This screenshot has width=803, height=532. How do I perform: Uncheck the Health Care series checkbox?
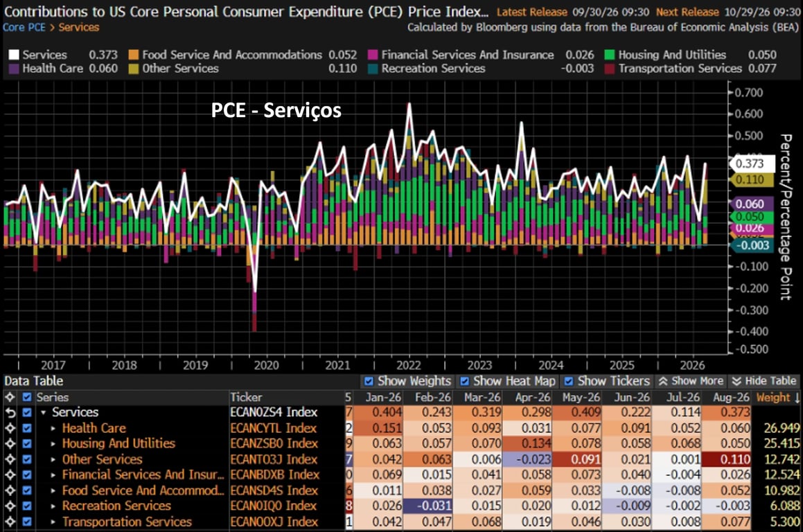[27, 428]
